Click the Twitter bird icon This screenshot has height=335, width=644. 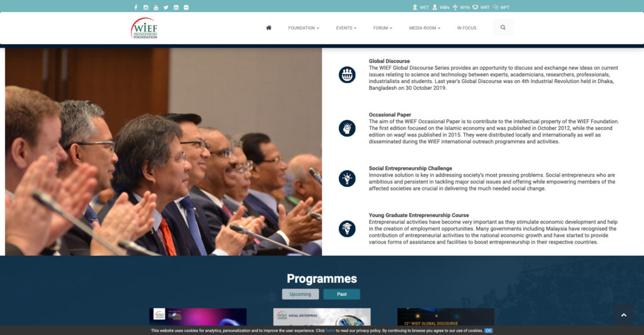[x=166, y=8]
